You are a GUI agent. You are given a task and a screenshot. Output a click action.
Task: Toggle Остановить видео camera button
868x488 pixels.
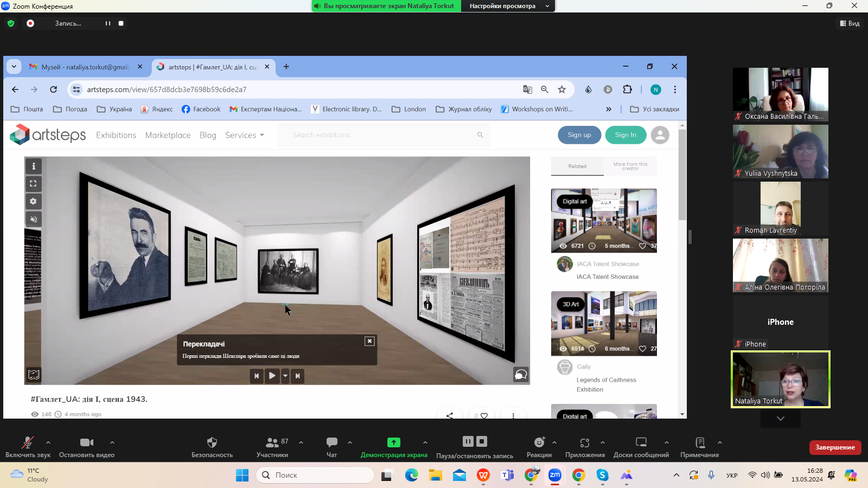(87, 446)
